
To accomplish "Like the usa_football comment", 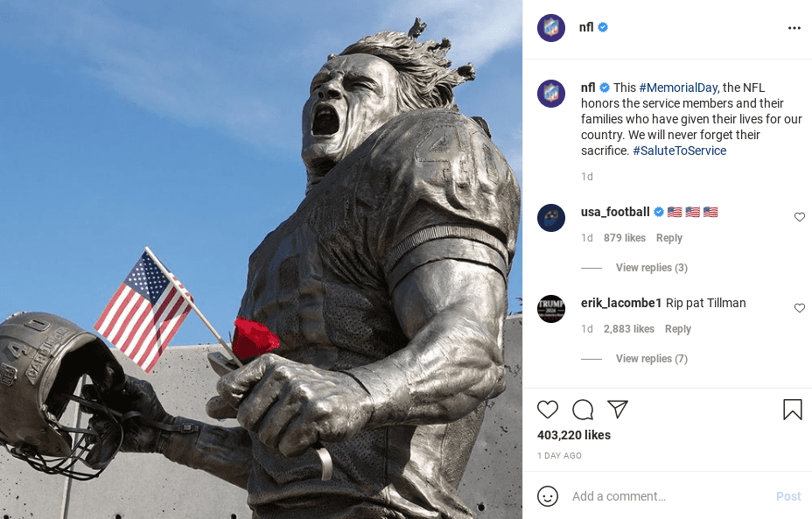I will 800,217.
